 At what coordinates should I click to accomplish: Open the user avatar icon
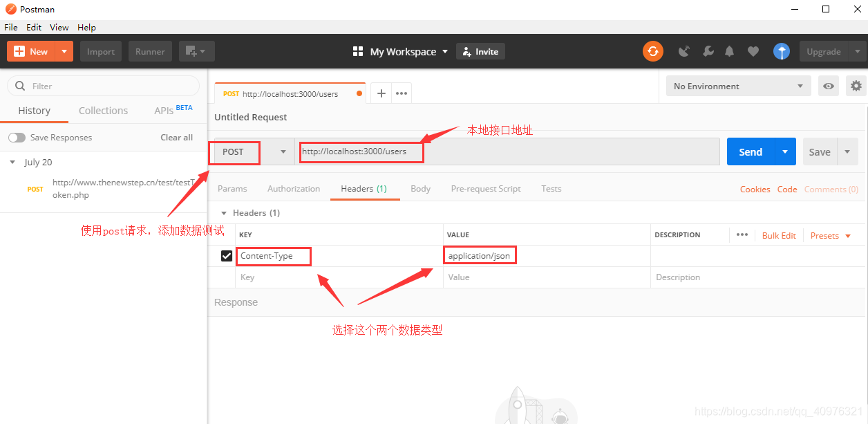click(x=781, y=51)
